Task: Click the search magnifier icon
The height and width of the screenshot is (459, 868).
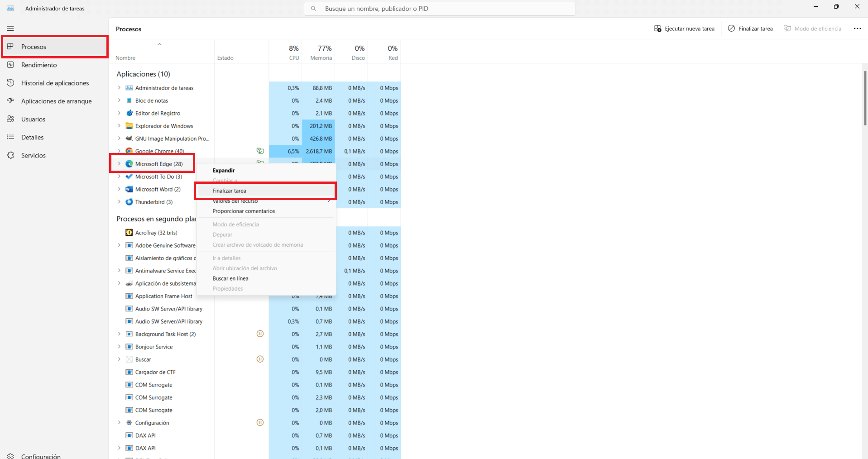Action: [x=313, y=9]
